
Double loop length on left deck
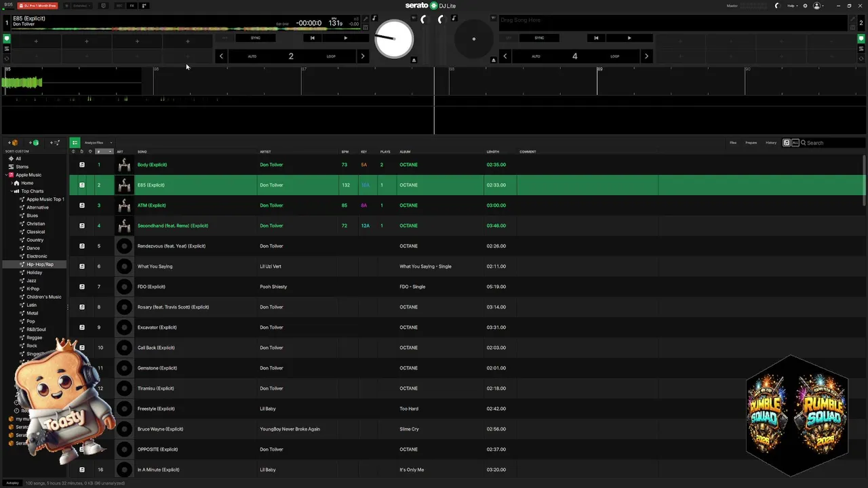coord(362,56)
